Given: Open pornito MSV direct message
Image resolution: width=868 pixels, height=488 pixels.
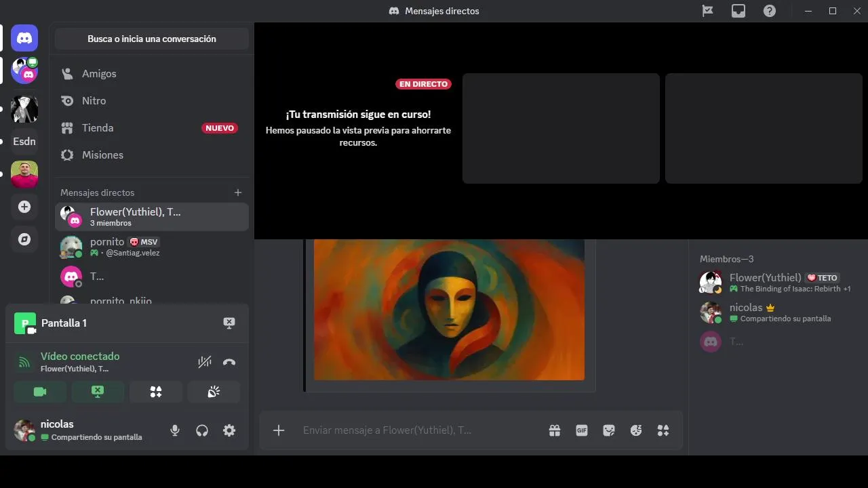Looking at the screenshot, I should click(x=152, y=247).
